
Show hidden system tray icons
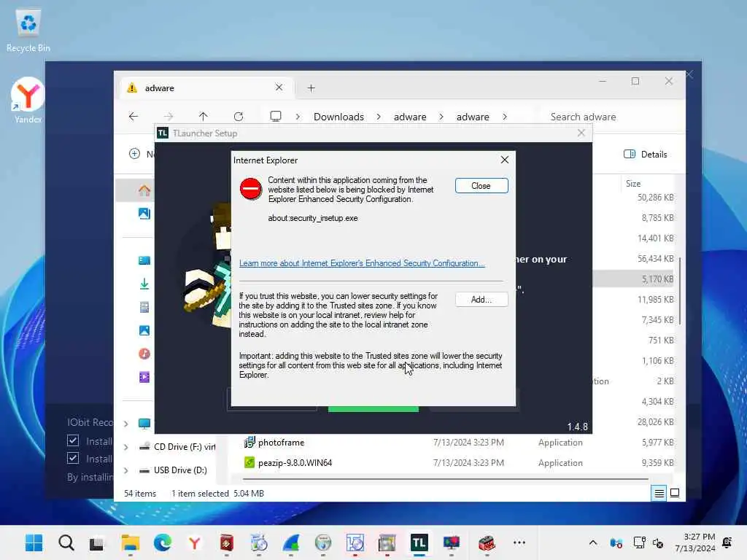[592, 542]
